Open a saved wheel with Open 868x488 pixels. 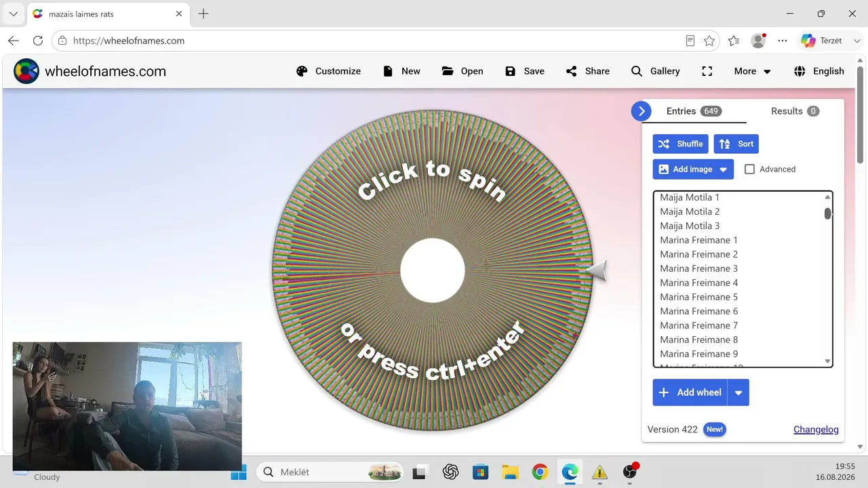pos(462,71)
